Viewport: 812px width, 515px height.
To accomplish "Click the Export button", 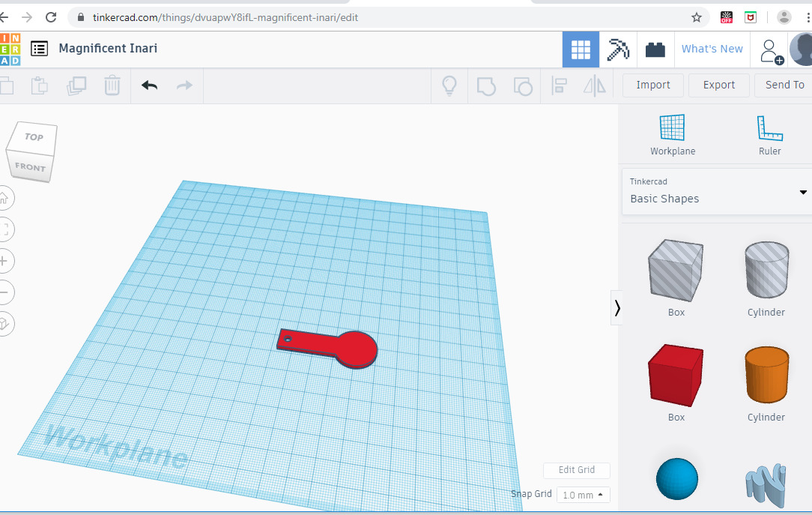I will (718, 85).
